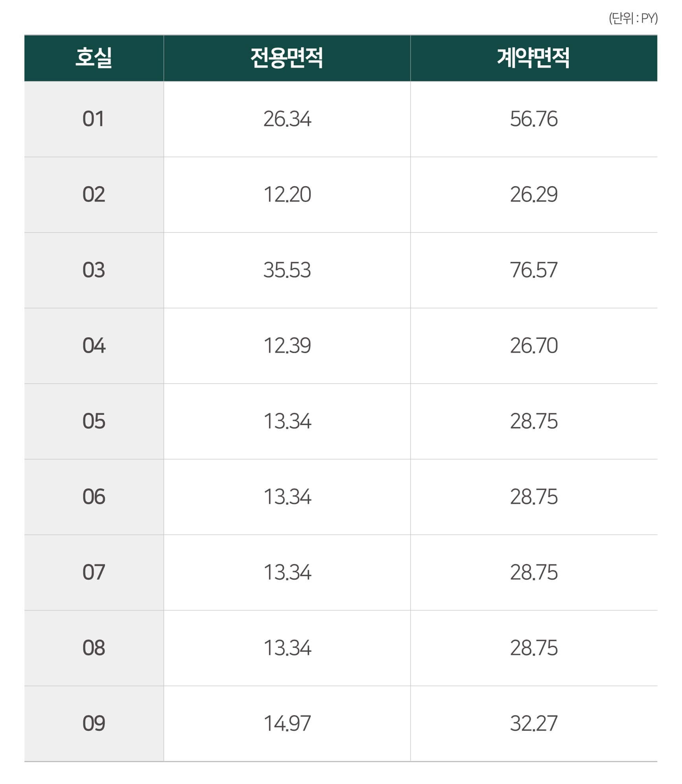
Task: Click the 12.39 exclusive area value
Action: tap(287, 346)
